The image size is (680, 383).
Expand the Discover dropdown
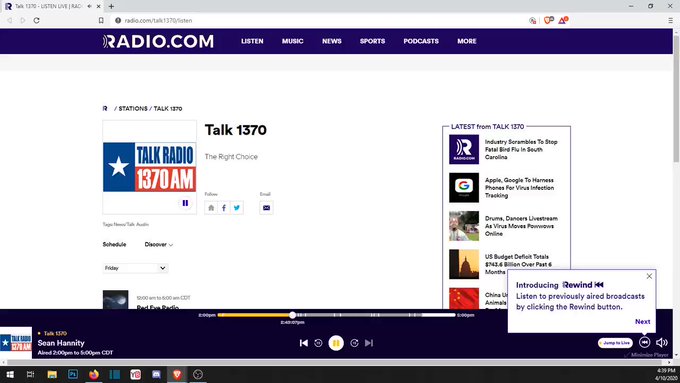[x=159, y=245]
